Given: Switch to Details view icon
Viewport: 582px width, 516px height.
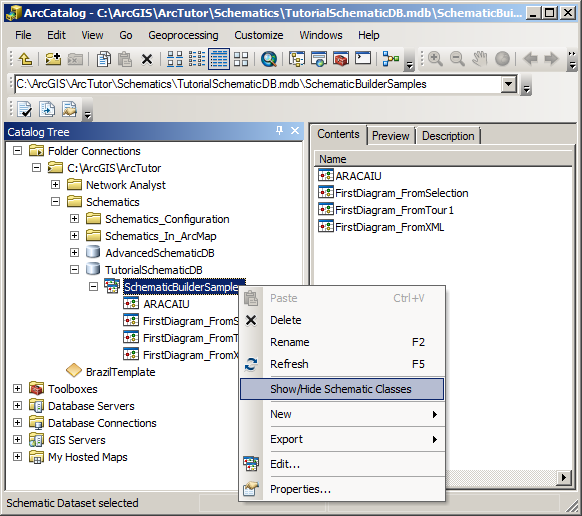Looking at the screenshot, I should [219, 59].
